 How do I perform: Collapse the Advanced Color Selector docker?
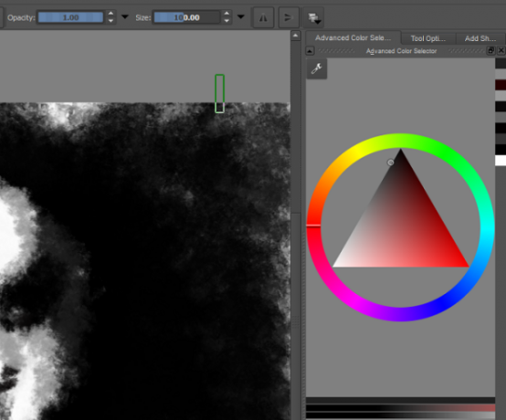[x=310, y=51]
